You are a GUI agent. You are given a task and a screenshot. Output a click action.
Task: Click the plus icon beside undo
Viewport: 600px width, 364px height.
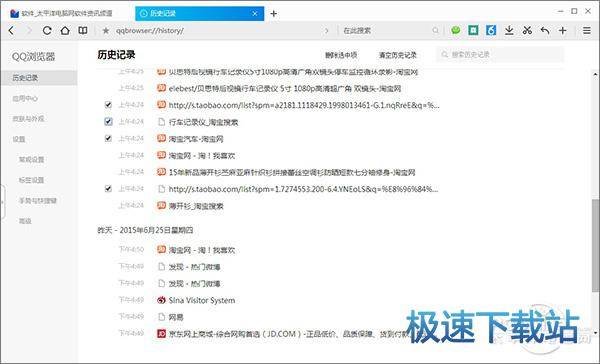coord(562,31)
